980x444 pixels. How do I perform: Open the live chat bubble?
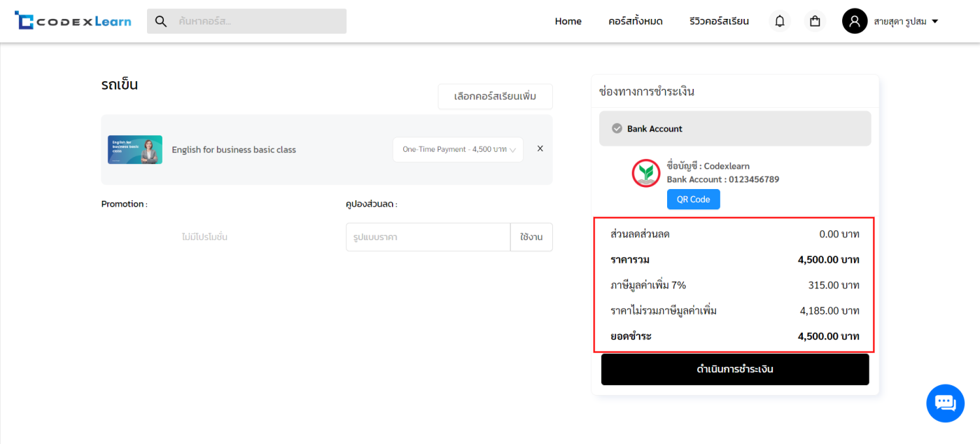pos(945,403)
